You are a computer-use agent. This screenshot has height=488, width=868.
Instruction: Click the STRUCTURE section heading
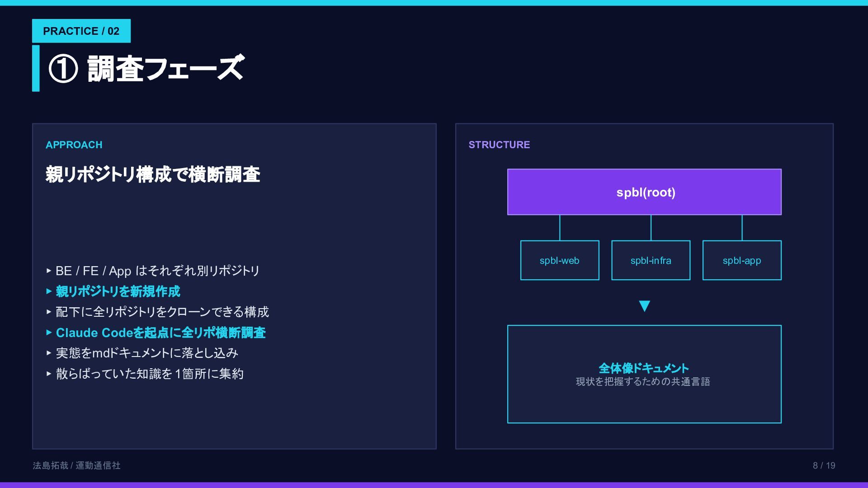(x=499, y=145)
